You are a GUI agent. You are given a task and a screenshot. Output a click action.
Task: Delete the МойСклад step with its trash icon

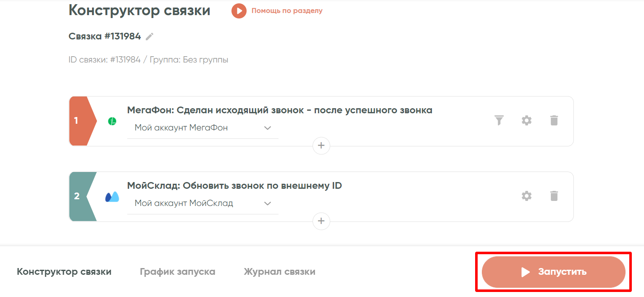pos(554,196)
